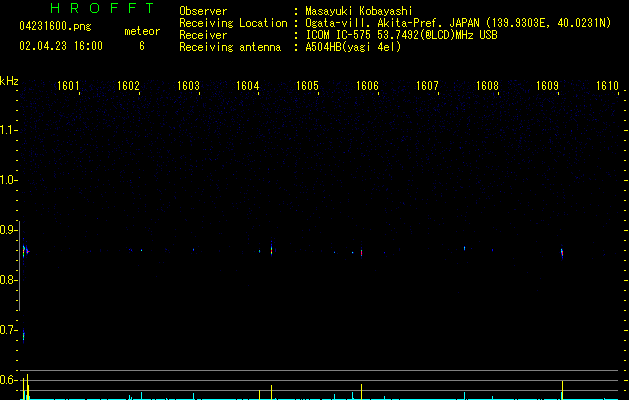629x400 pixels.
Task: Click the 1608 time axis label
Action: click(x=487, y=86)
